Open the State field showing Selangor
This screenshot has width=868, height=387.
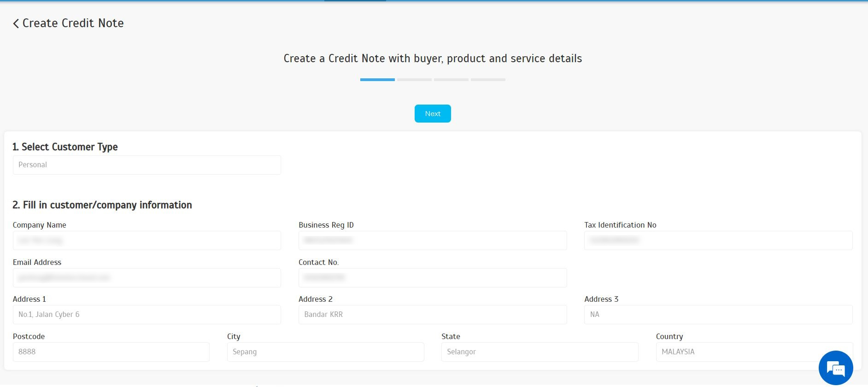click(x=539, y=352)
